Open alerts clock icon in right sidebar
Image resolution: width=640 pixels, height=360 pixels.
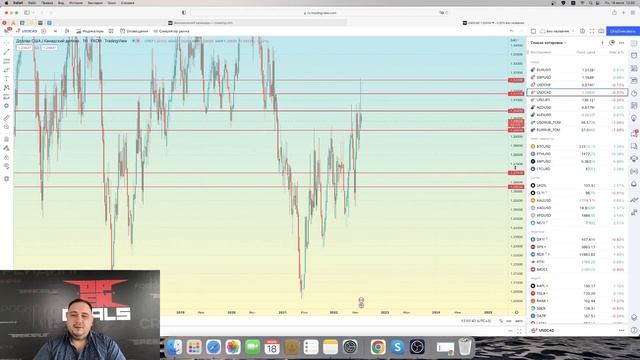click(x=634, y=56)
